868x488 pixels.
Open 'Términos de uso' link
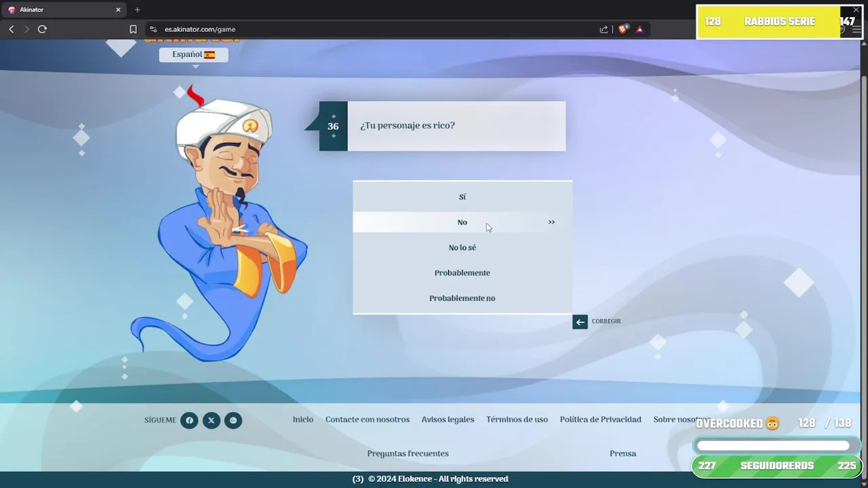tap(517, 420)
